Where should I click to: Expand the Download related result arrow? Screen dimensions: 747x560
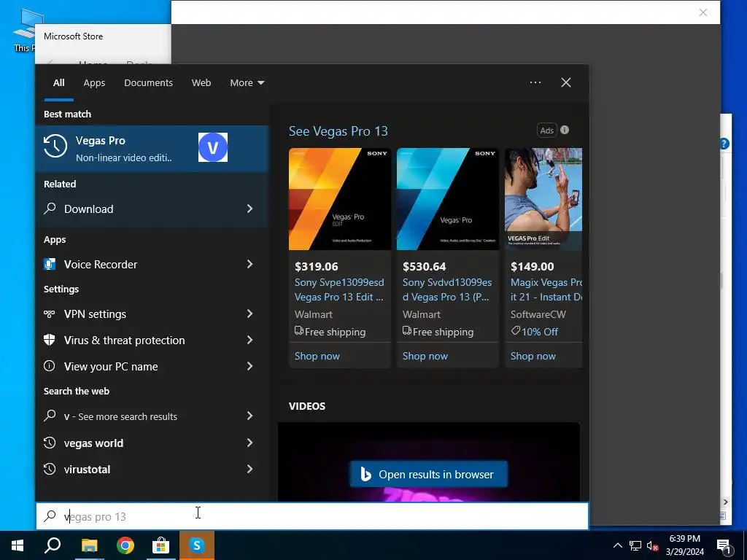tap(249, 209)
